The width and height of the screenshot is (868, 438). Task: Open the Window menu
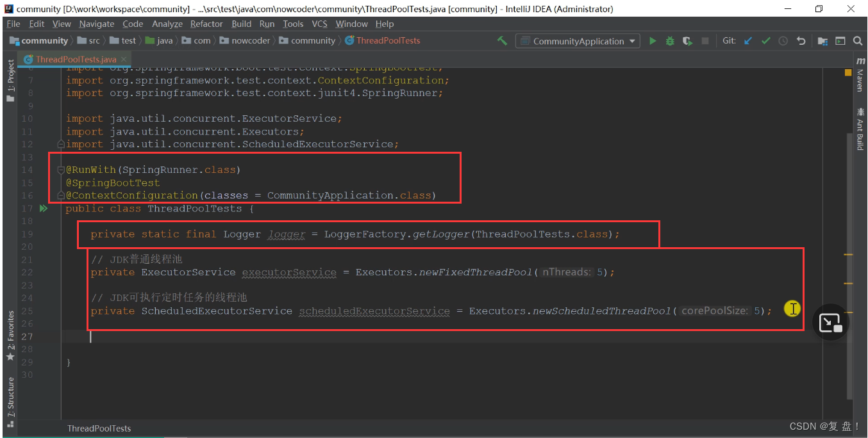(x=352, y=24)
